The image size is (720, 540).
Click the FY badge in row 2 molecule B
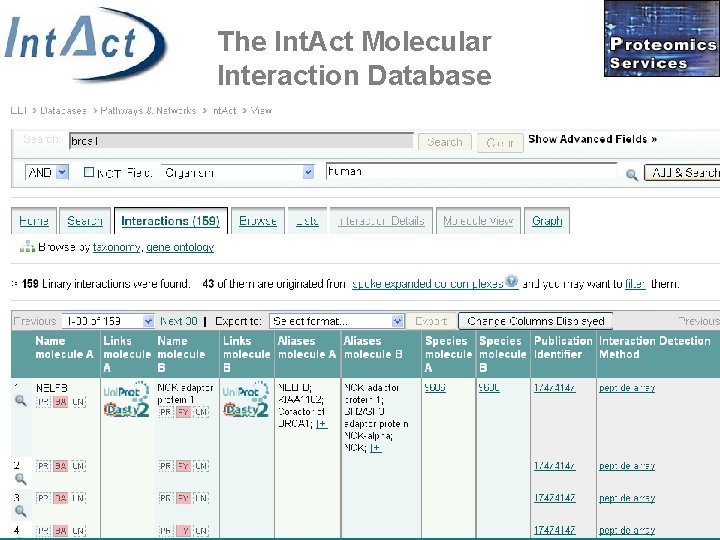coord(183,467)
